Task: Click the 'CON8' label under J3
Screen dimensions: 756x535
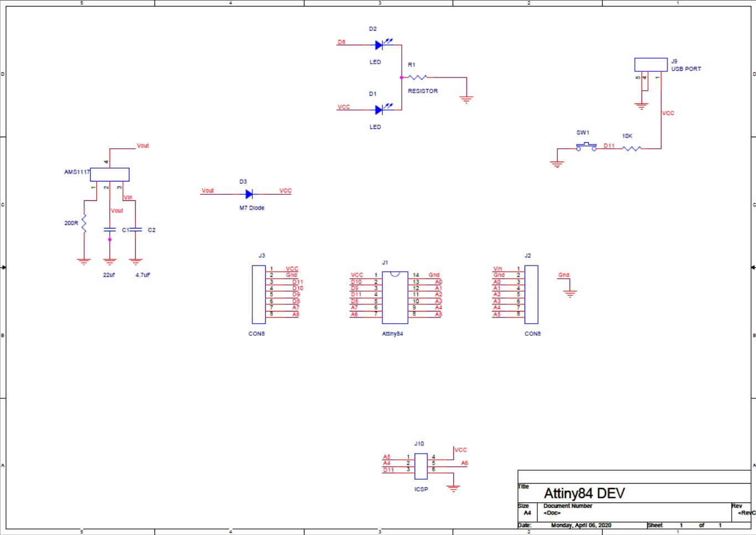Action: point(257,334)
